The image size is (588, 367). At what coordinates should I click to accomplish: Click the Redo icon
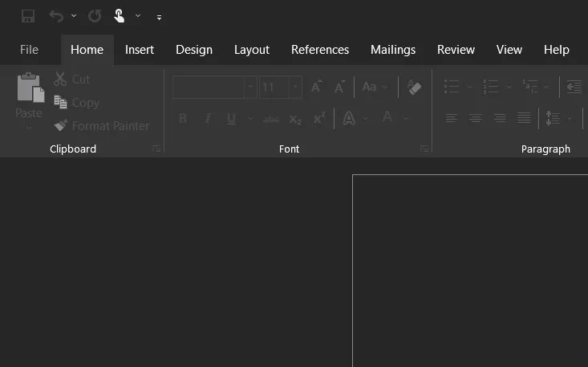tap(95, 16)
